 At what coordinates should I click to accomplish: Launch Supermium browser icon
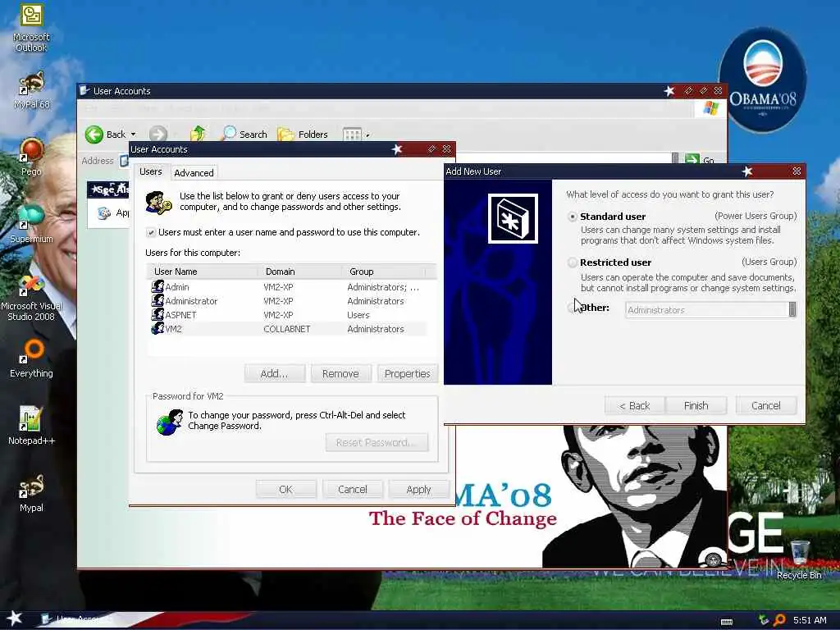[x=31, y=224]
